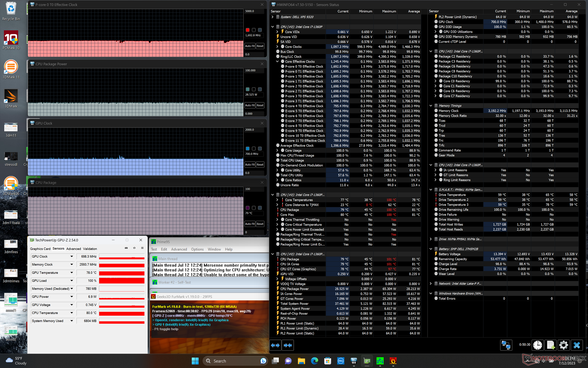
Task: Open GPU Temperature sensor dropdown
Action: point(72,273)
